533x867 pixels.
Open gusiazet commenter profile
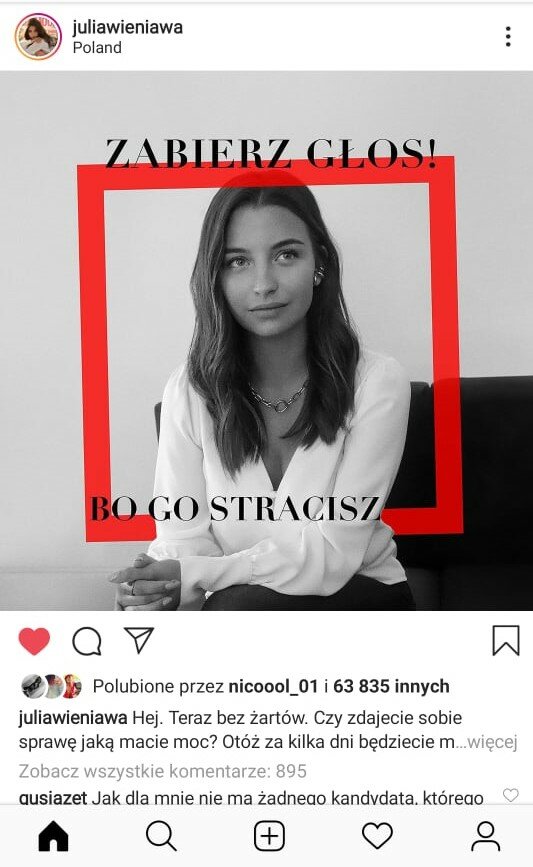(x=53, y=797)
